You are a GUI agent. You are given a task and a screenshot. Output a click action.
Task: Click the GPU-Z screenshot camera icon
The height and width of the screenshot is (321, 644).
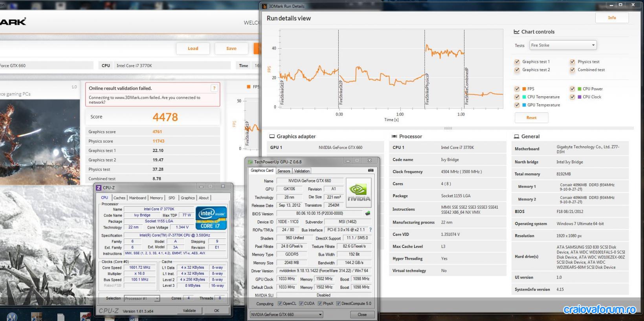coord(371,171)
